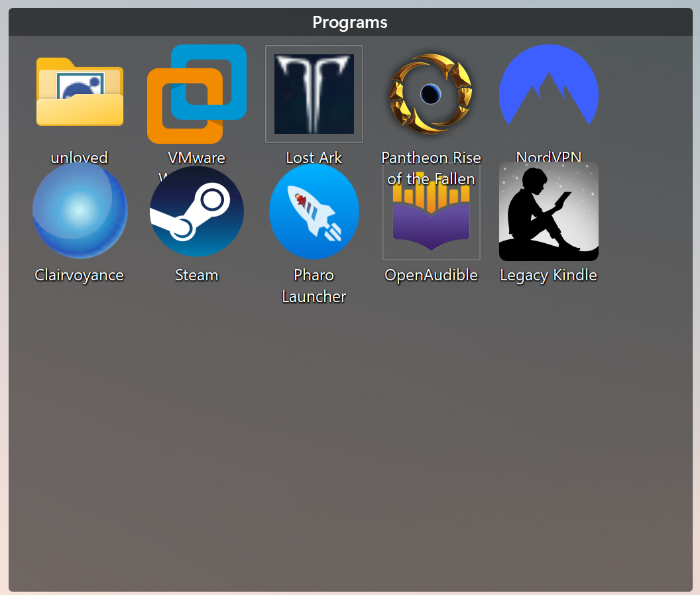Viewport: 700px width, 595px height.
Task: Open Steam using its round logo icon
Action: click(197, 211)
